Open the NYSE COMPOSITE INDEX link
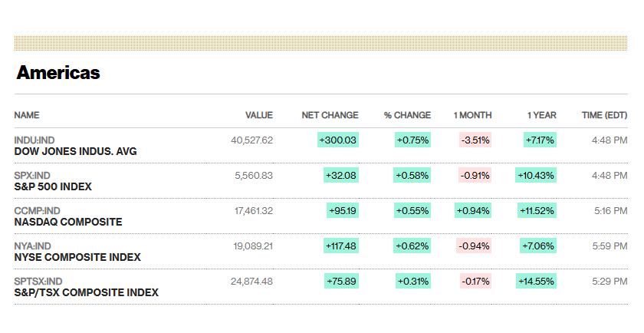This screenshot has width=644, height=333. [x=77, y=257]
